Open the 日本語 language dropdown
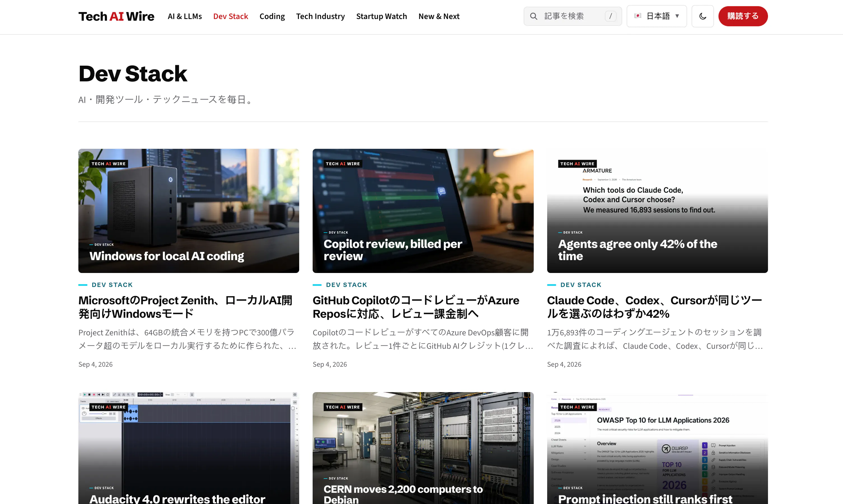 coord(656,16)
